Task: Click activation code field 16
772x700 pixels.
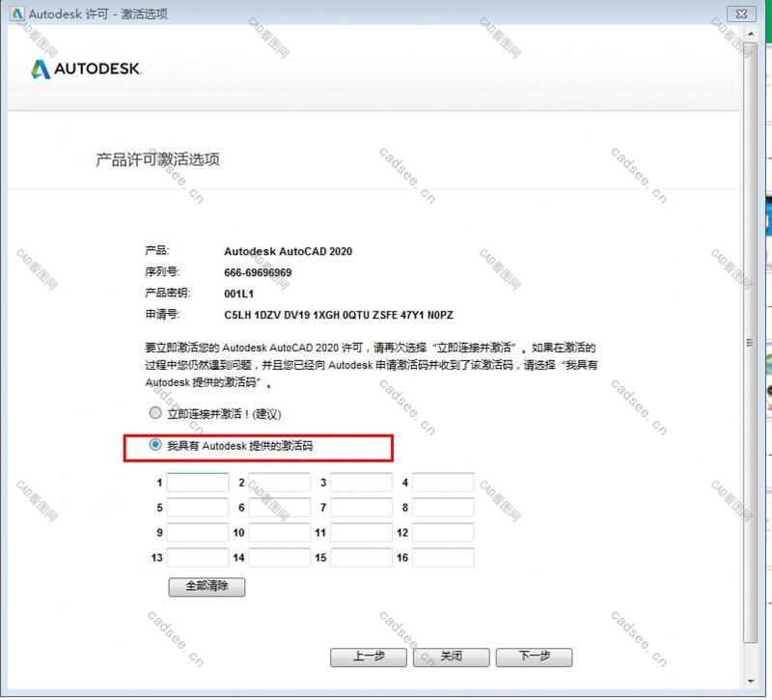Action: click(x=443, y=558)
